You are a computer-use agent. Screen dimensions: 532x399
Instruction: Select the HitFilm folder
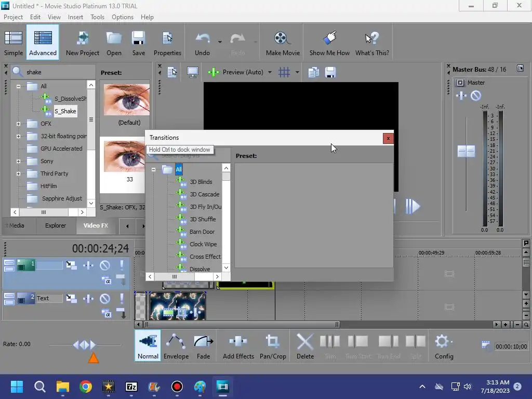coord(48,186)
